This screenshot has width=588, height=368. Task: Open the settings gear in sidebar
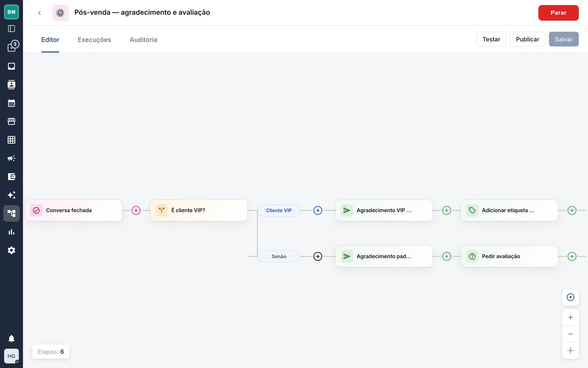click(x=11, y=250)
